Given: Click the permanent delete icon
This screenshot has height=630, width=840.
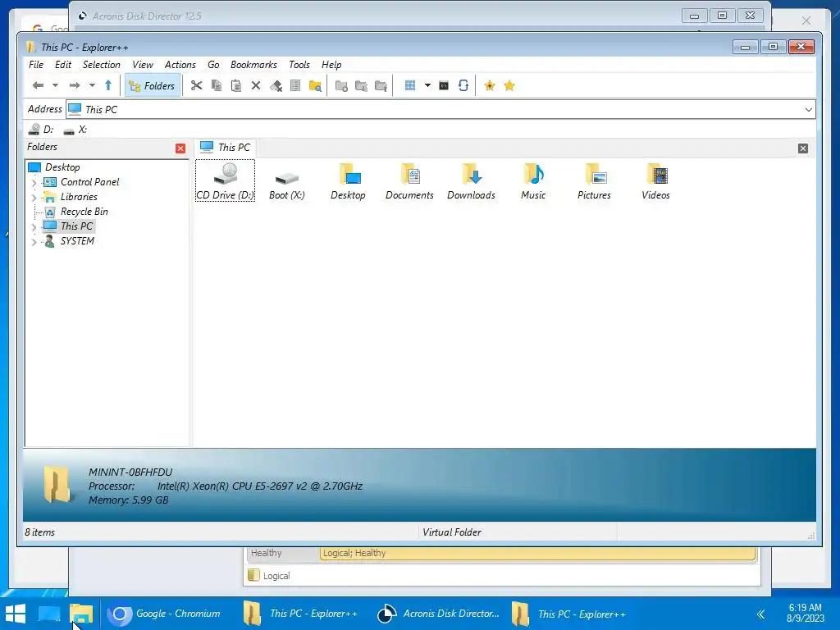Looking at the screenshot, I should (276, 85).
